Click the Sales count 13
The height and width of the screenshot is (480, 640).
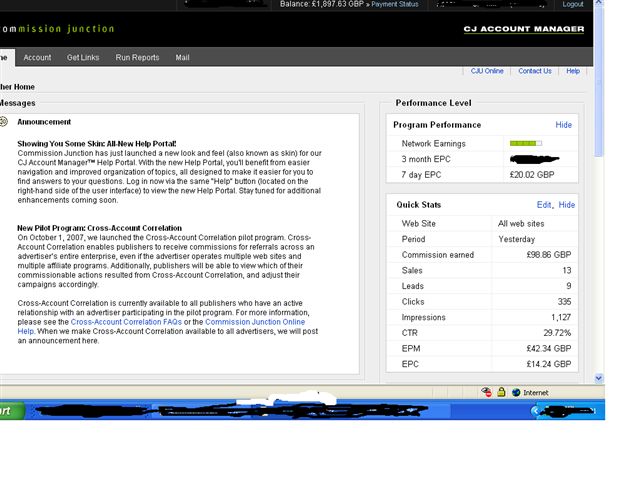567,270
